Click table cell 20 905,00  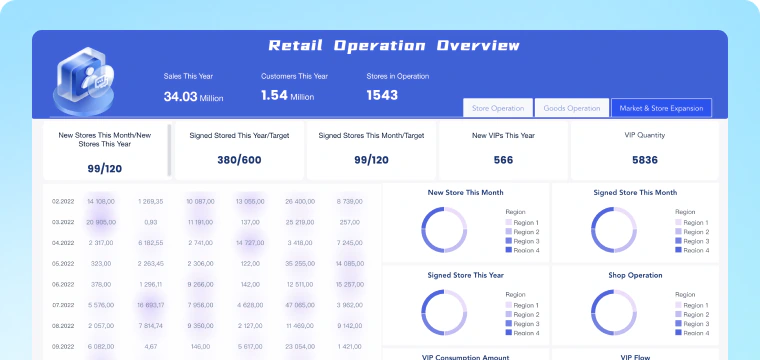tap(101, 222)
